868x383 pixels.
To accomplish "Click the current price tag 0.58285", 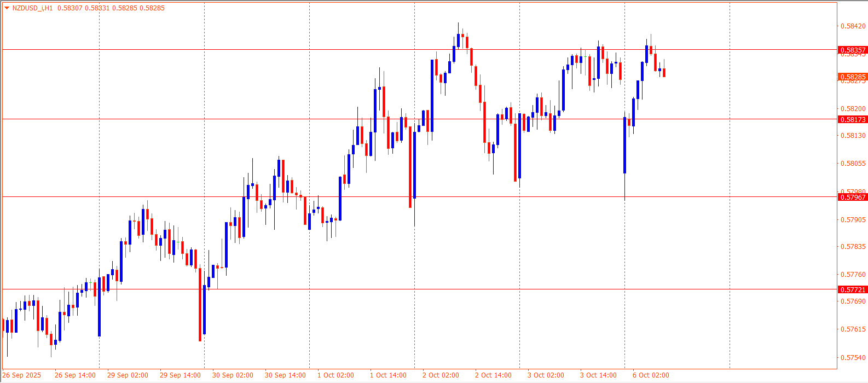I will coord(853,77).
